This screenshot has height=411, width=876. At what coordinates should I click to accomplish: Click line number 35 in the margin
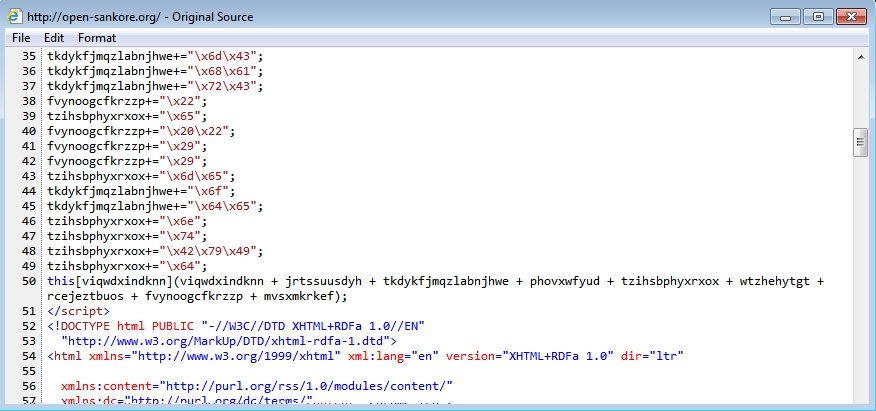[x=28, y=56]
